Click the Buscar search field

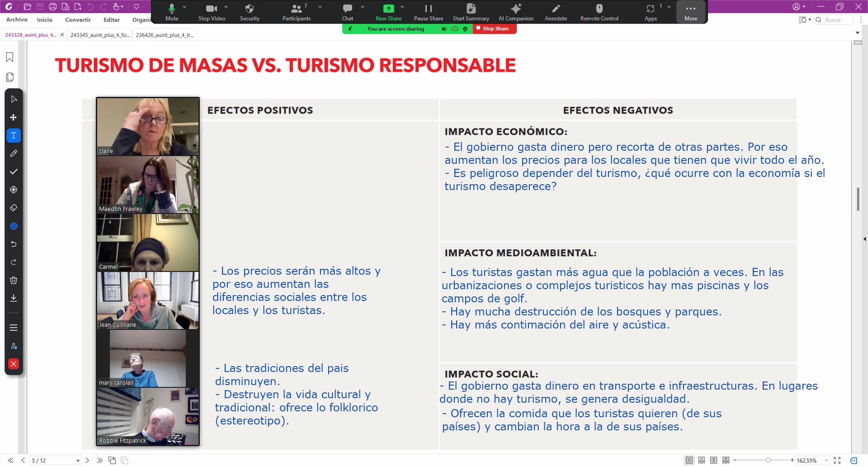(835, 20)
